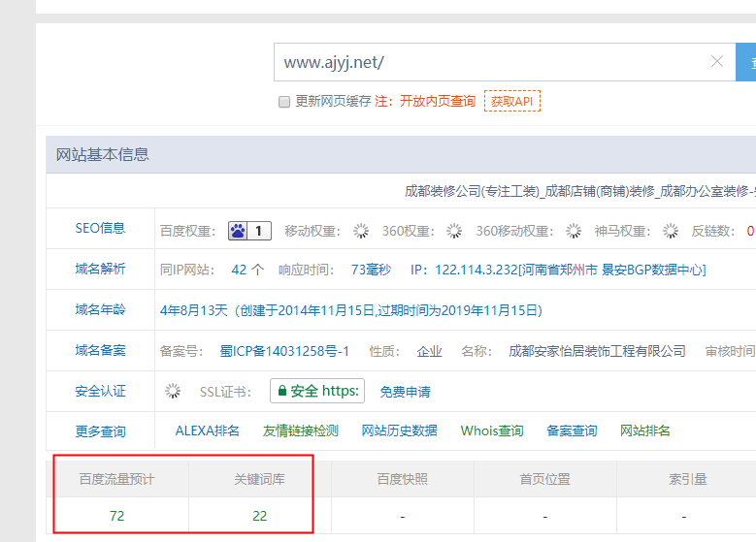756x542 pixels.
Task: Click the loading spinner beside 神马权重
Action: tap(670, 231)
